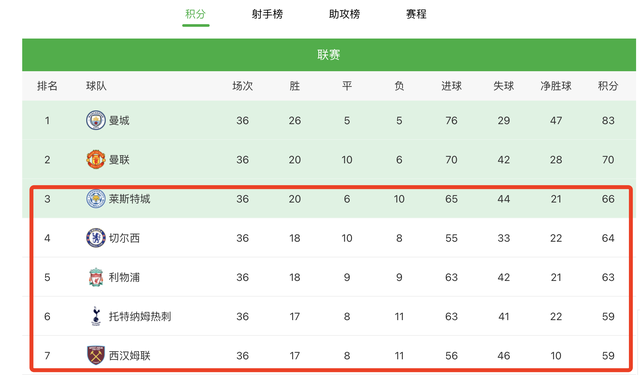Click the 进球 column header
The height and width of the screenshot is (375, 640).
click(x=451, y=86)
